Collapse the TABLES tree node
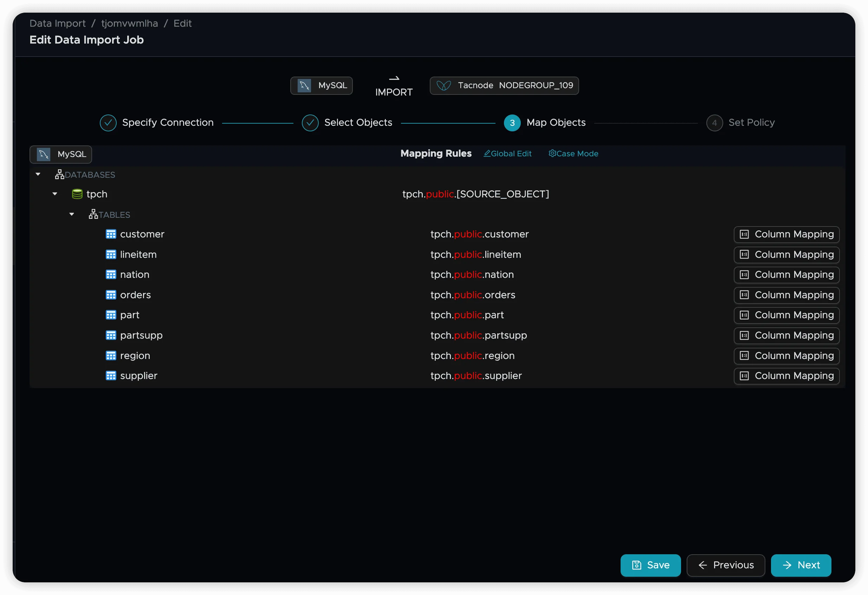The image size is (868, 595). (72, 214)
